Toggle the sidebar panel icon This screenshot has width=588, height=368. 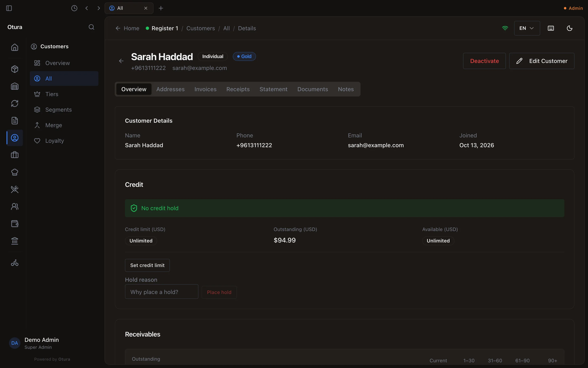9,8
